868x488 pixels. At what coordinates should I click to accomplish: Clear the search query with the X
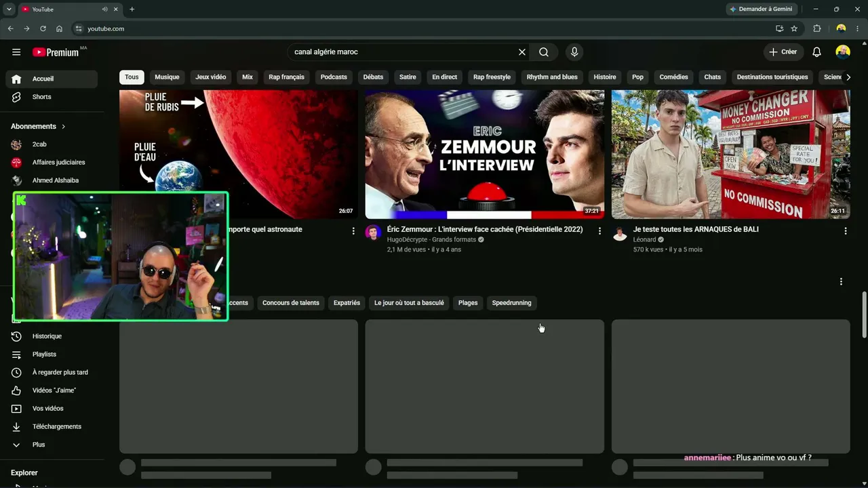pyautogui.click(x=522, y=52)
